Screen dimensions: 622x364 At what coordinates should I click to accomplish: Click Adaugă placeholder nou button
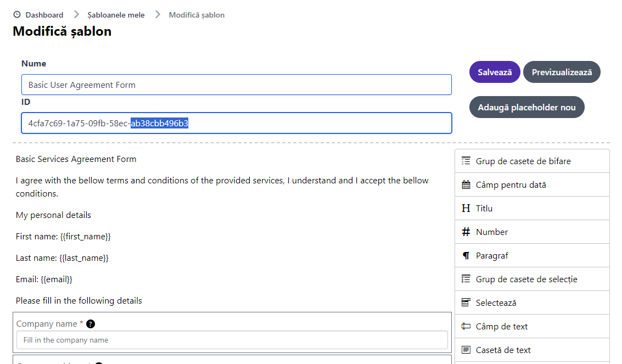tap(526, 107)
